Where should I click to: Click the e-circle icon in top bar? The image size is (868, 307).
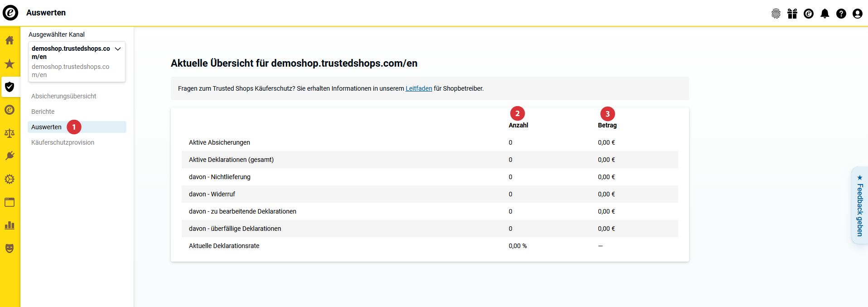809,14
